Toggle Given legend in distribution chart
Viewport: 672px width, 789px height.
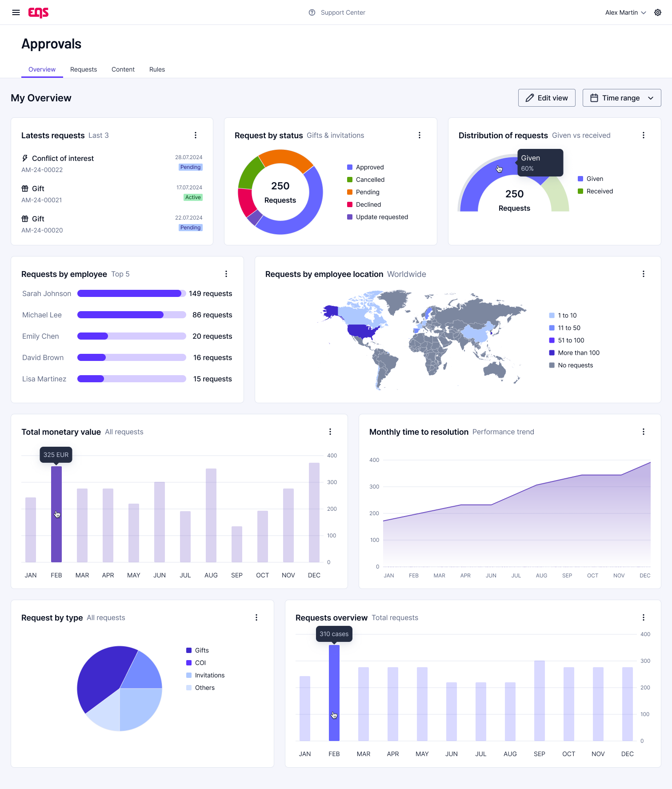click(590, 179)
